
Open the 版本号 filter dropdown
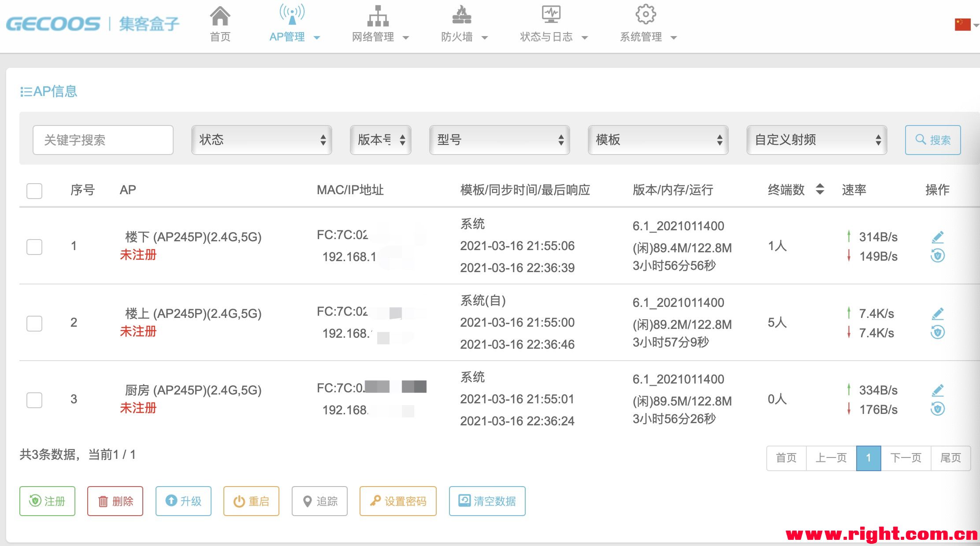tap(381, 140)
